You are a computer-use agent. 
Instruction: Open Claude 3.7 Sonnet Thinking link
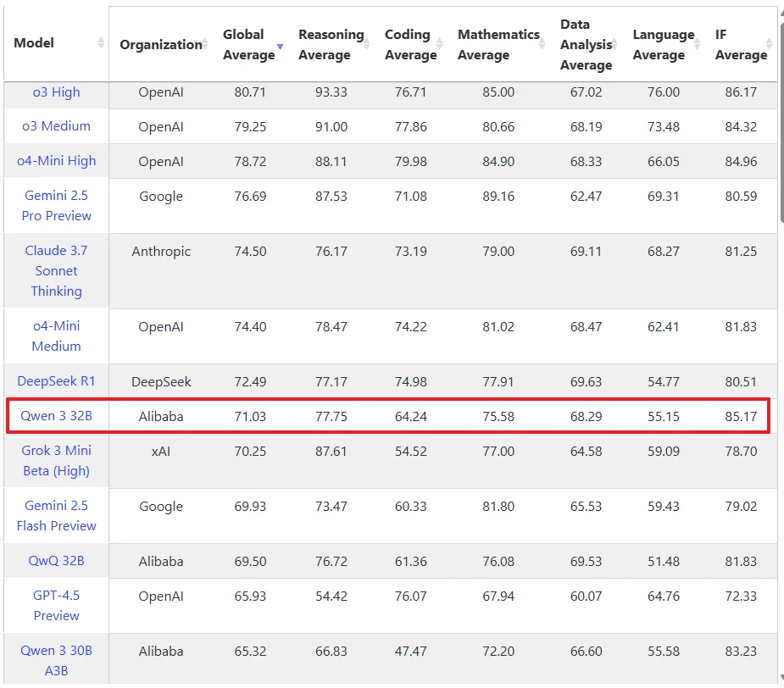tap(56, 270)
